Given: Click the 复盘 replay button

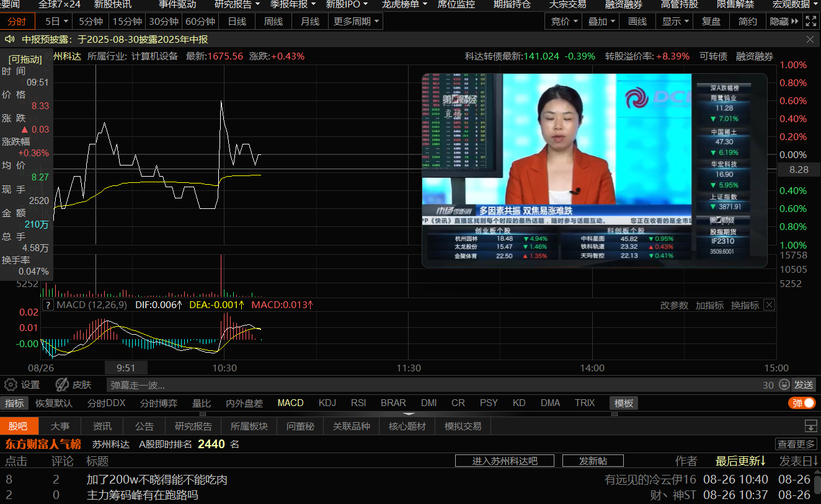Looking at the screenshot, I should click(711, 21).
